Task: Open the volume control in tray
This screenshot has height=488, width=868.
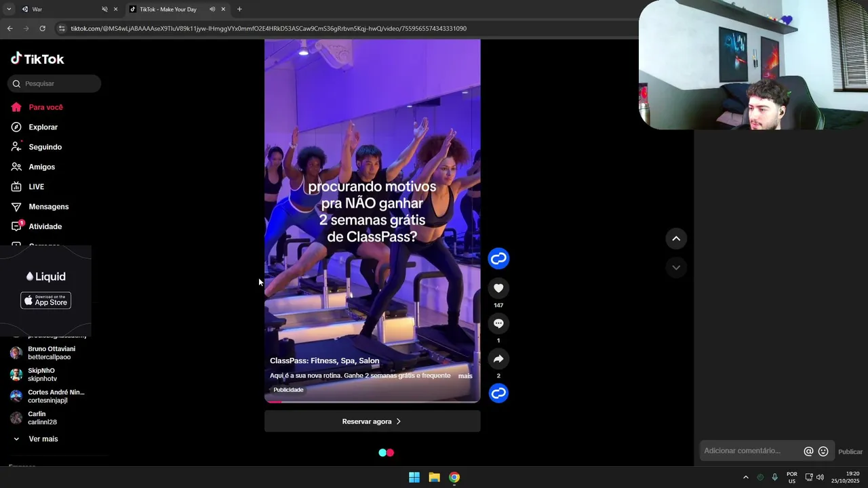Action: [x=820, y=477]
